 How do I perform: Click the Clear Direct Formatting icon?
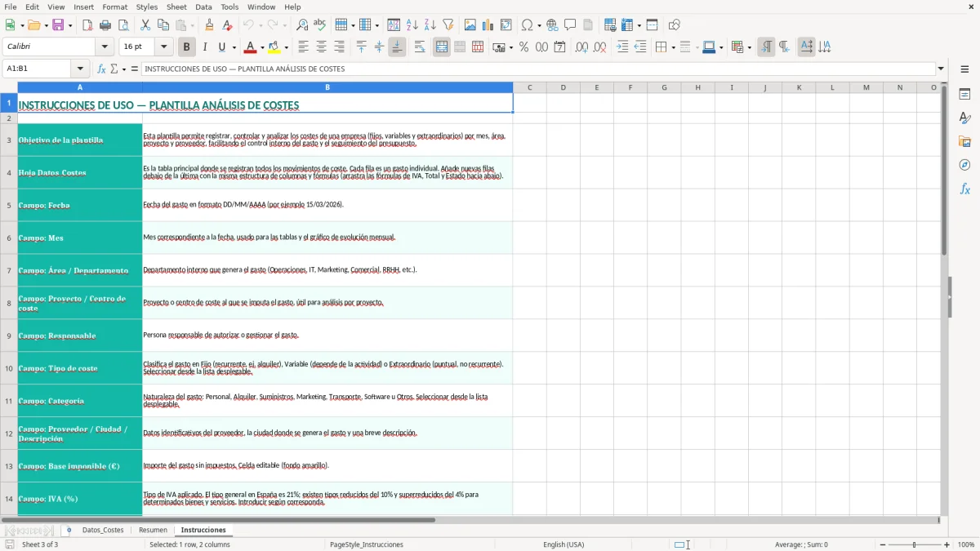pyautogui.click(x=228, y=25)
